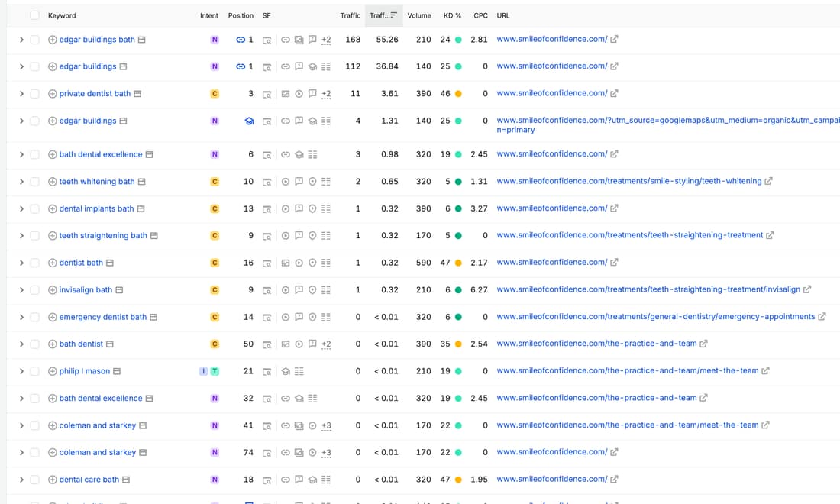Open the meet-the-team URL for philip l mason
This screenshot has height=504, width=840.
pos(627,370)
